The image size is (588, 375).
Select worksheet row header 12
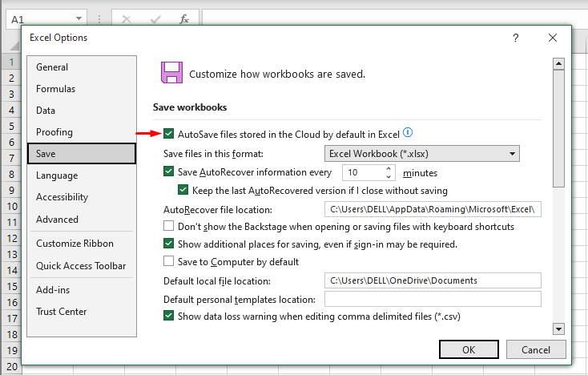12,238
